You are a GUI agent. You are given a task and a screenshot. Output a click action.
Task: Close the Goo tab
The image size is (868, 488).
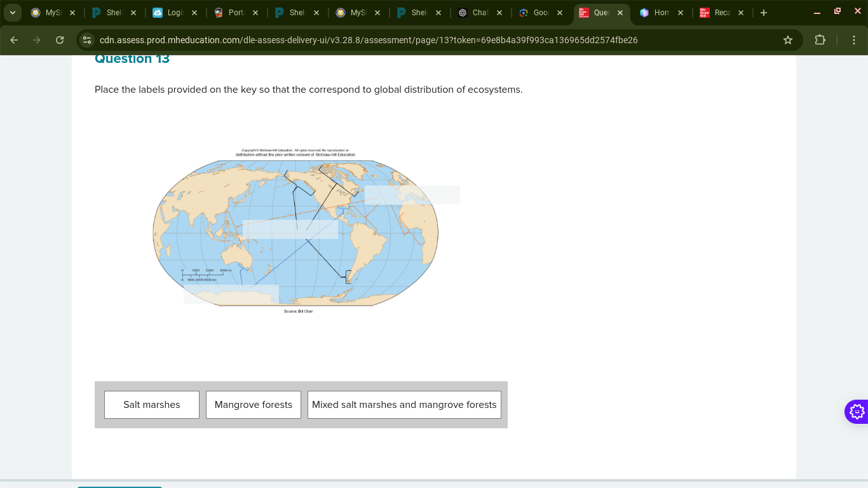tap(560, 13)
